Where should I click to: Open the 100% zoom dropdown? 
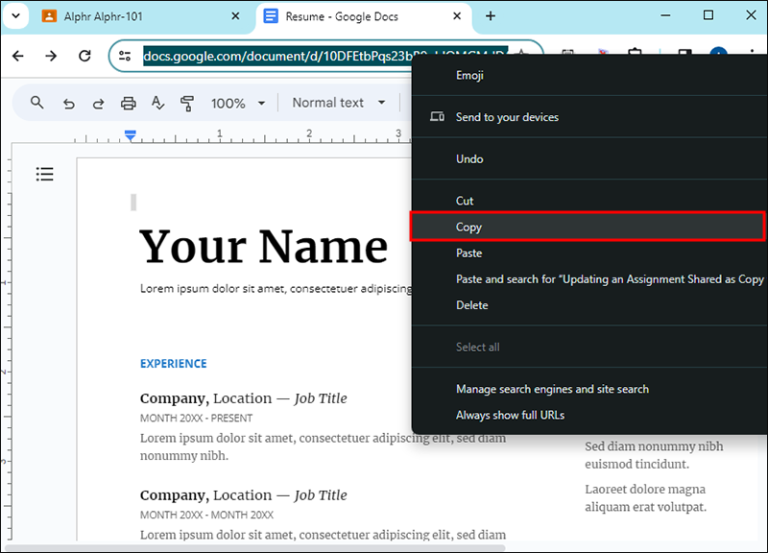238,103
